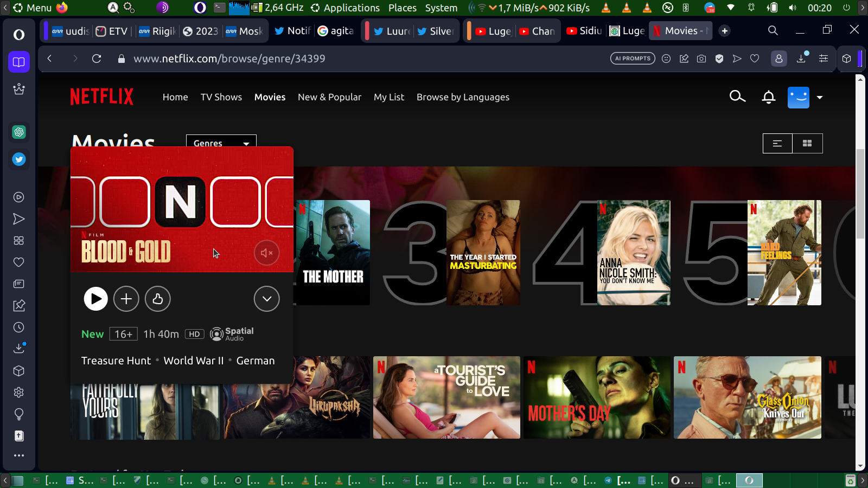Switch to list view layout
This screenshot has height=488, width=868.
tap(777, 143)
